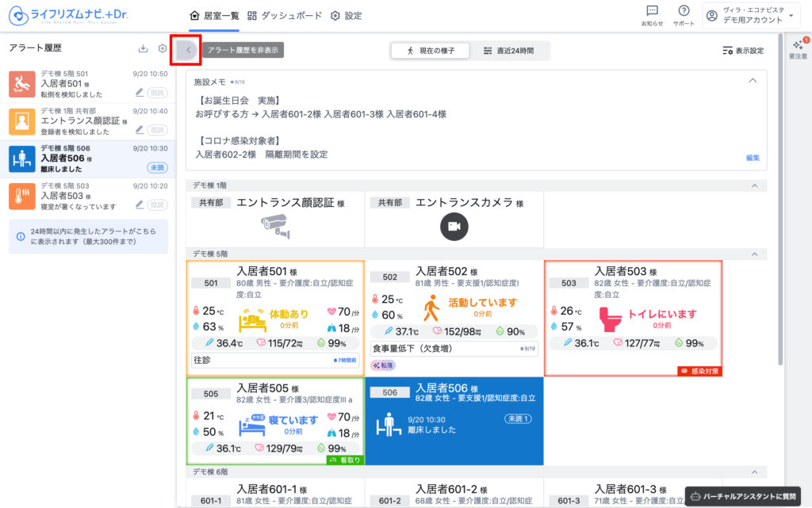This screenshot has width=812, height=508.
Task: Click the download icon in alert history
Action: coord(143,49)
